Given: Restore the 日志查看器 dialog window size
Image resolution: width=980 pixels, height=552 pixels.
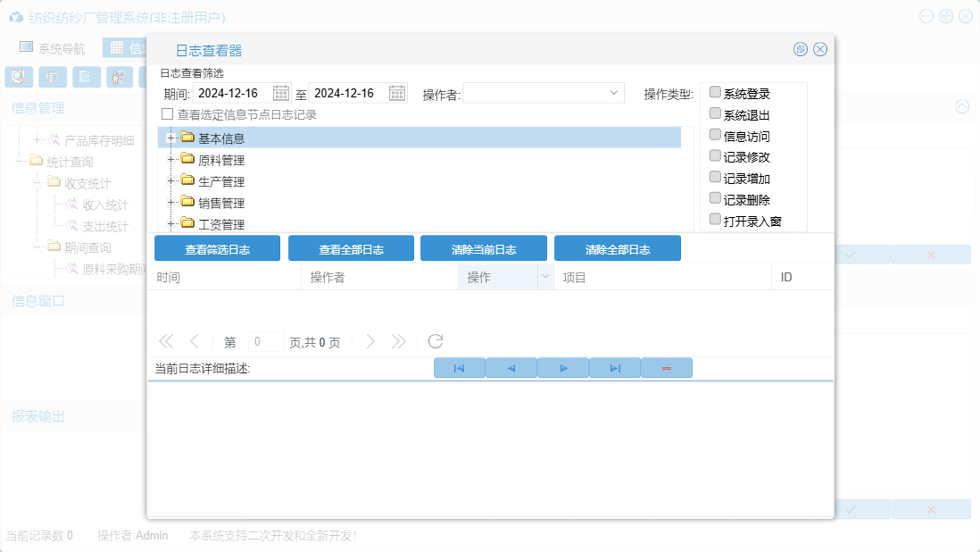Looking at the screenshot, I should click(801, 49).
